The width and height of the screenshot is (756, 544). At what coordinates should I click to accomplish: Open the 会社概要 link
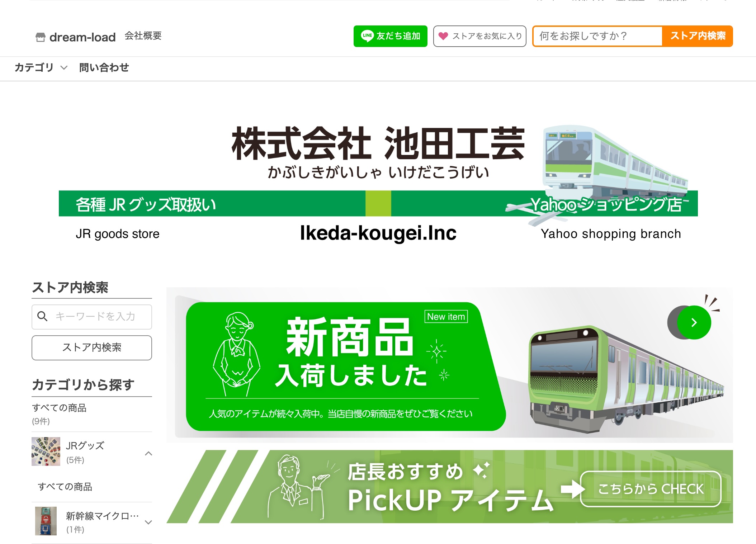143,36
